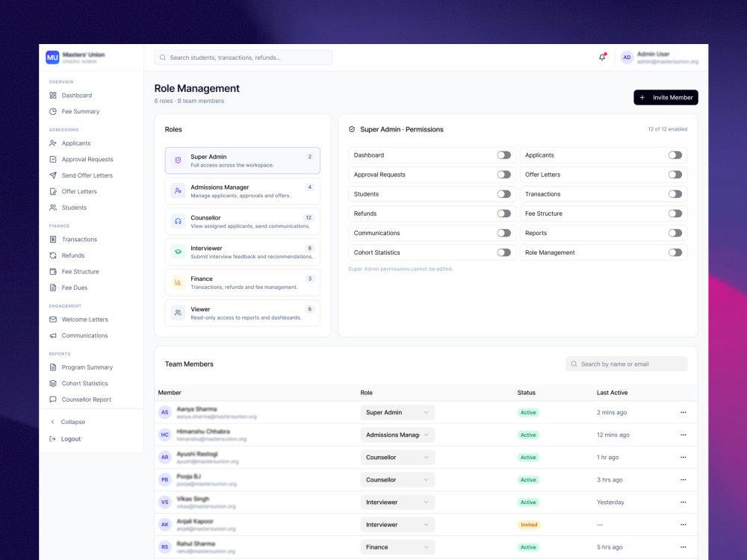Toggle the Students permission switch
The image size is (747, 560).
click(x=503, y=194)
